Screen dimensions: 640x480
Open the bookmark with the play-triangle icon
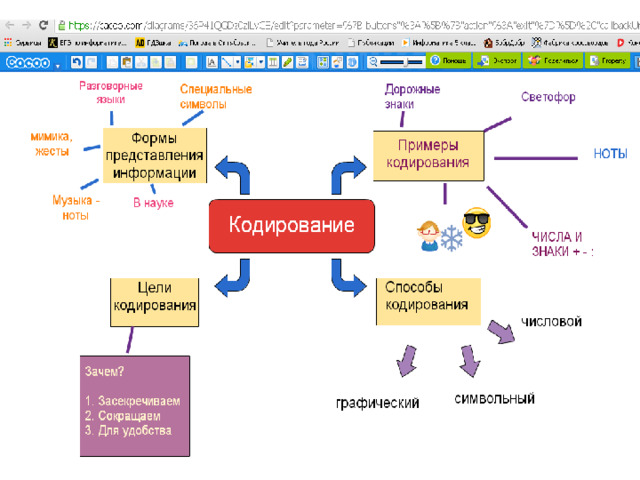click(x=439, y=42)
